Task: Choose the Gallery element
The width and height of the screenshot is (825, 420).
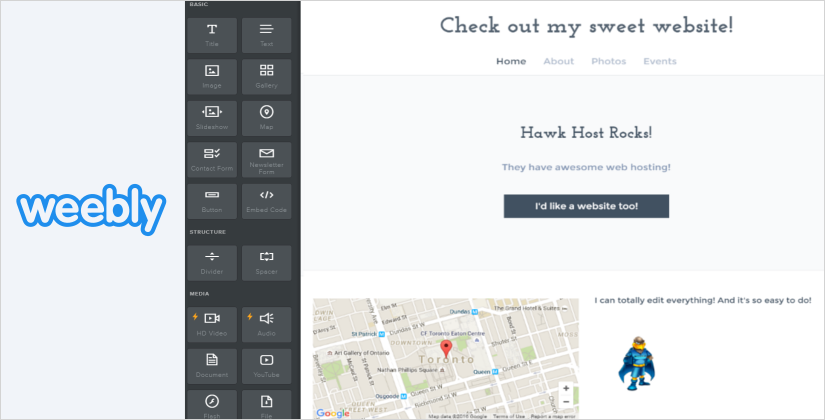Action: [x=266, y=76]
